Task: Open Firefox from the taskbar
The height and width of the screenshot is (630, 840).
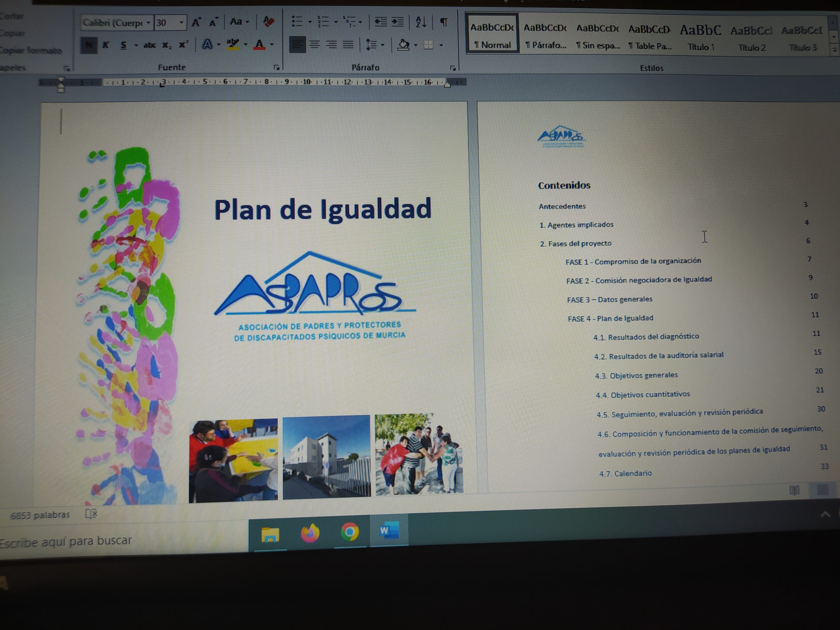Action: point(311,533)
